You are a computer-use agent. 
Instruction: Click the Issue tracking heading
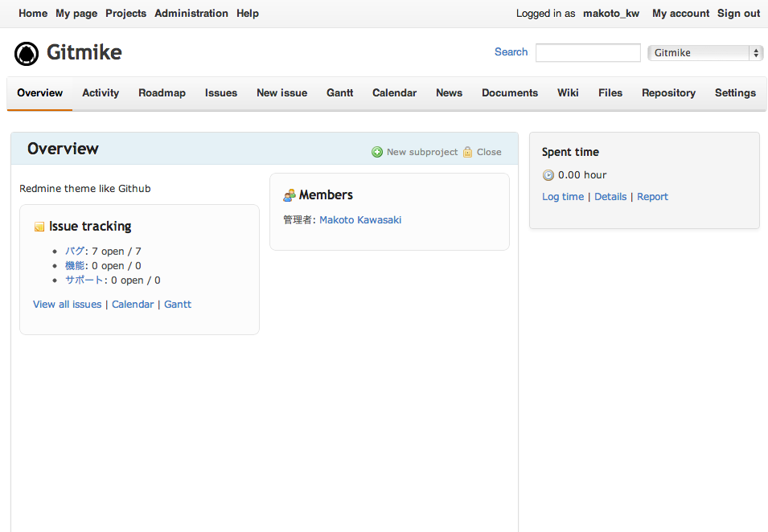pos(90,227)
